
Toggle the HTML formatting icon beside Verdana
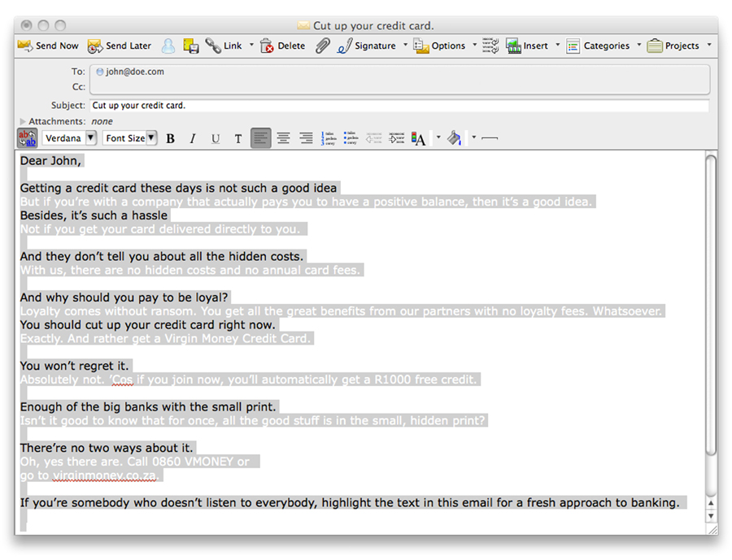pos(27,138)
